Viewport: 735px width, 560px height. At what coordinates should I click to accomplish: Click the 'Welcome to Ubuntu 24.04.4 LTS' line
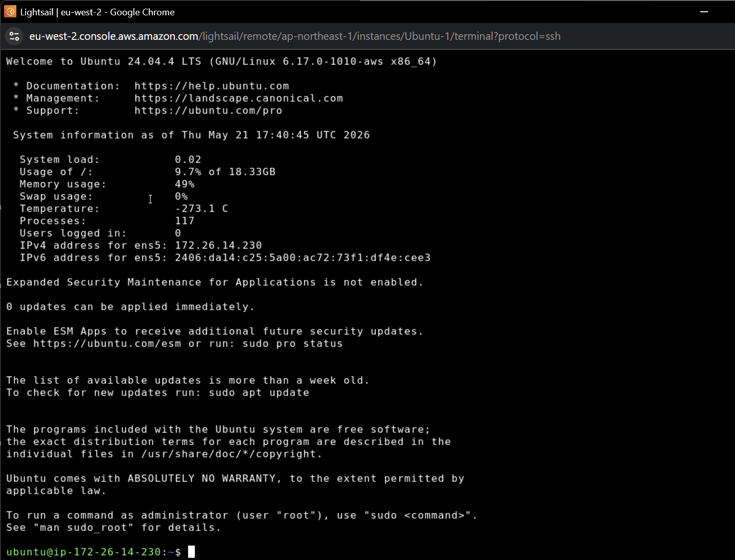click(221, 61)
